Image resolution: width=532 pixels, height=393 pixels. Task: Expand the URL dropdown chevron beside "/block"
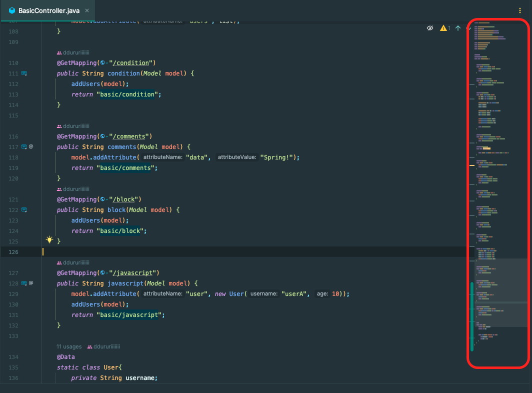107,199
